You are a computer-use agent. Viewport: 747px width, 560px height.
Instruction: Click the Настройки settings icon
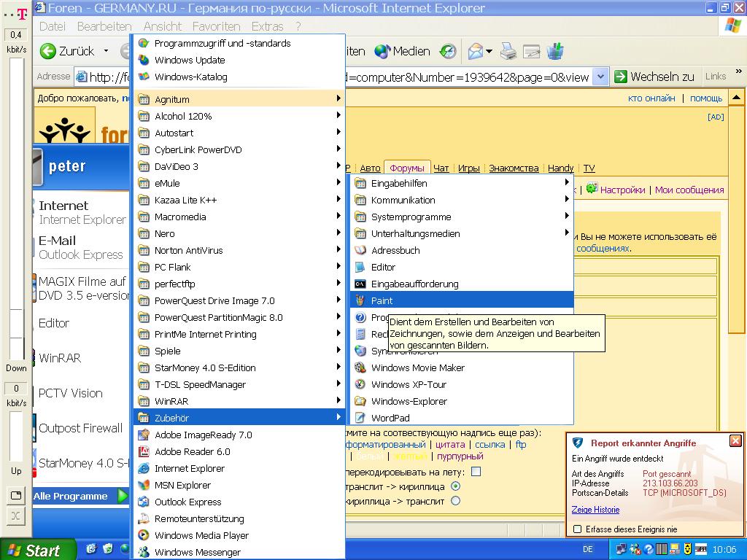tap(592, 188)
